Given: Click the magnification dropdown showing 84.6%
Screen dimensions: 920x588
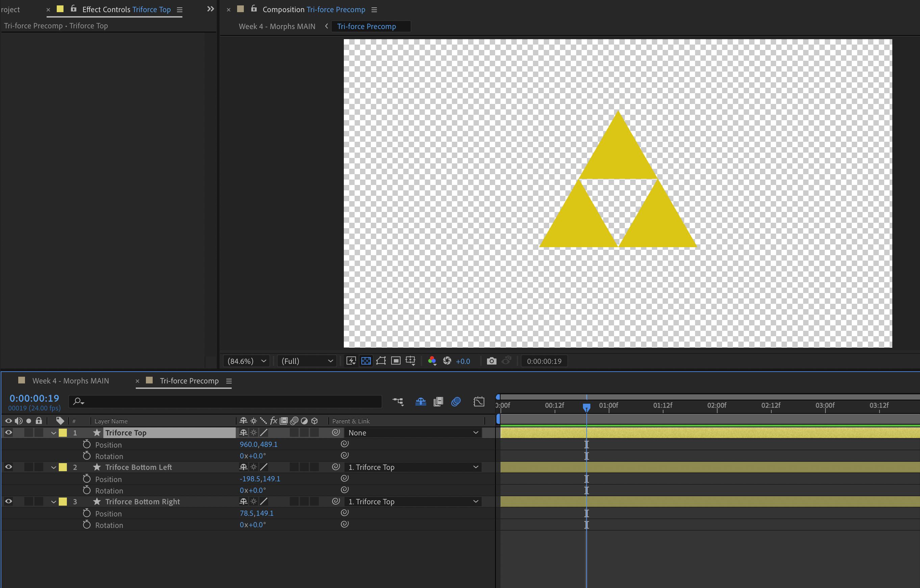Looking at the screenshot, I should coord(248,362).
